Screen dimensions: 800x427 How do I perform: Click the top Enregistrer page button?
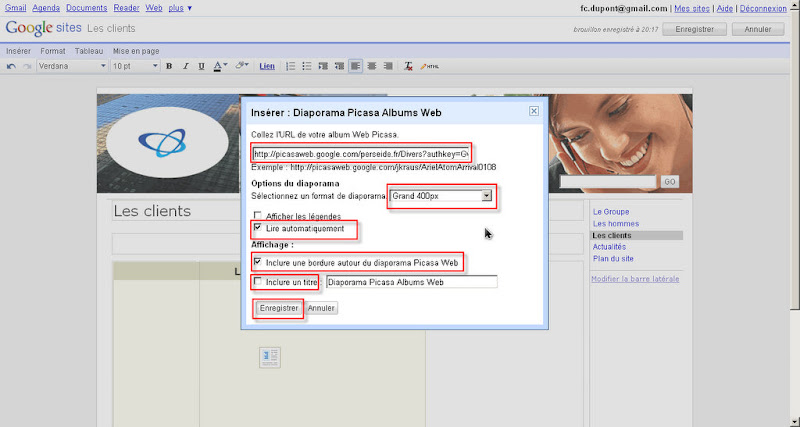(x=694, y=30)
